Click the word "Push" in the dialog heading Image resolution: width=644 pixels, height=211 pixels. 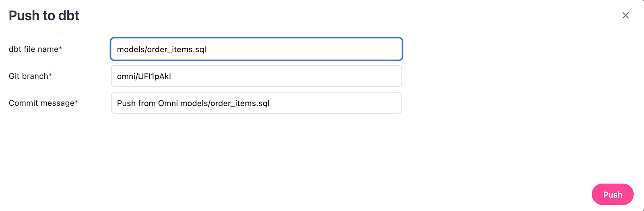tap(24, 16)
